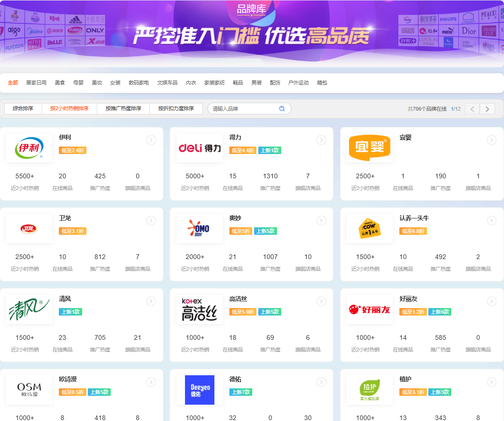Sort by 综合排序
This screenshot has height=421, width=504.
point(23,109)
